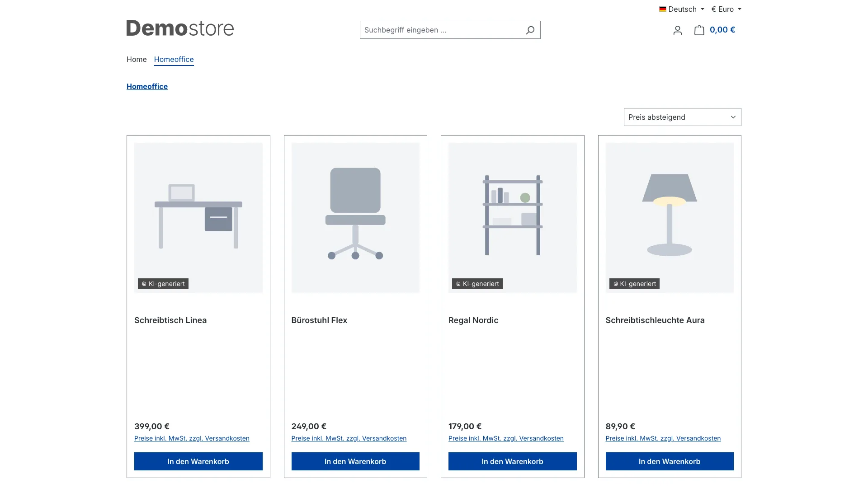Add Schreibtisch Linea to Warenkorb
This screenshot has height=488, width=868.
click(198, 461)
